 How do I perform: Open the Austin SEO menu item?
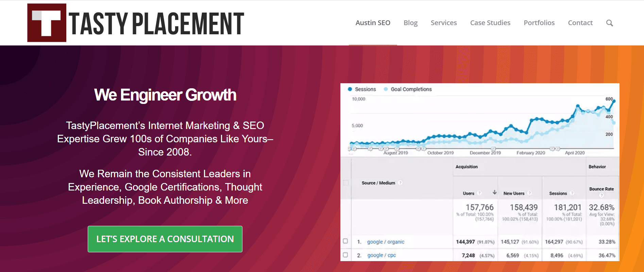(x=373, y=23)
